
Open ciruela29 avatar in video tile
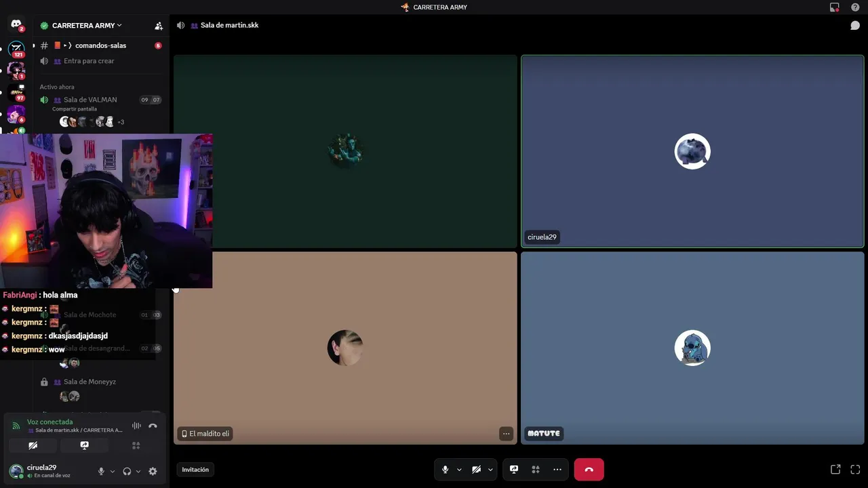click(x=692, y=151)
